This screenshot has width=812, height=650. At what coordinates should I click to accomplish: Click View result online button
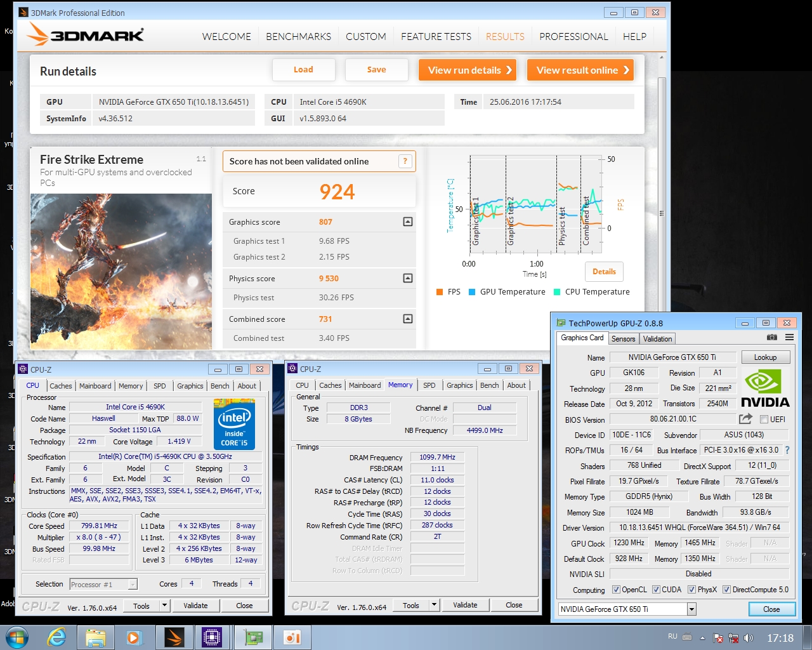[x=580, y=70]
